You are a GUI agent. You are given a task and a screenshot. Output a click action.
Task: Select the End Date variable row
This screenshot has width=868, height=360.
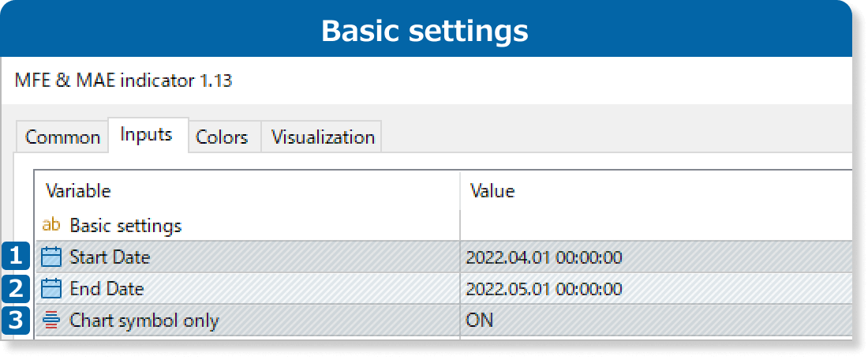tap(107, 289)
